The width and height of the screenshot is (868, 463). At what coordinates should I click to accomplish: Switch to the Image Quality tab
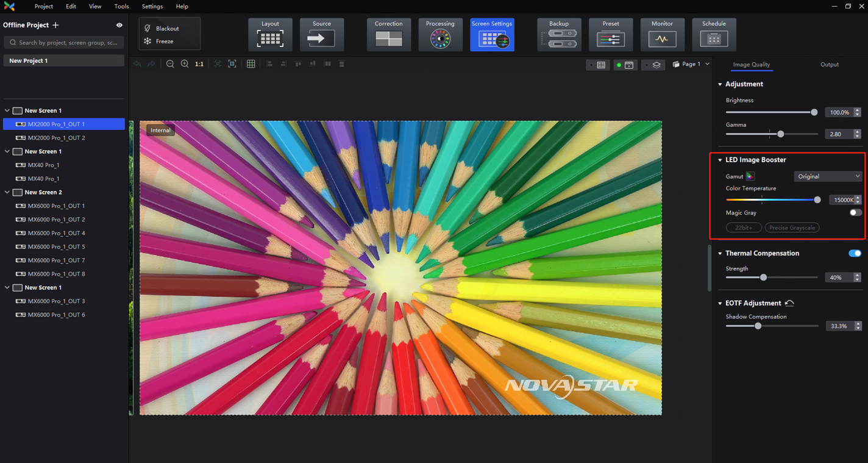[x=751, y=65]
